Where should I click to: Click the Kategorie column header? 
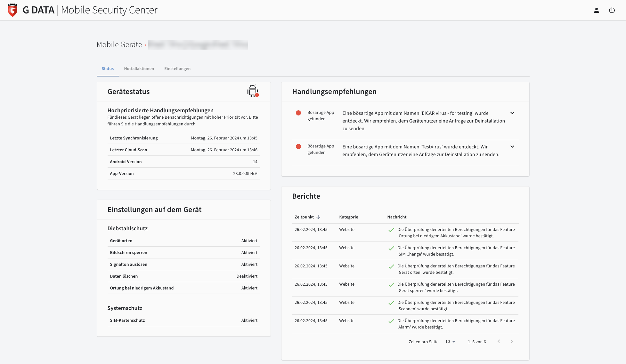(348, 217)
